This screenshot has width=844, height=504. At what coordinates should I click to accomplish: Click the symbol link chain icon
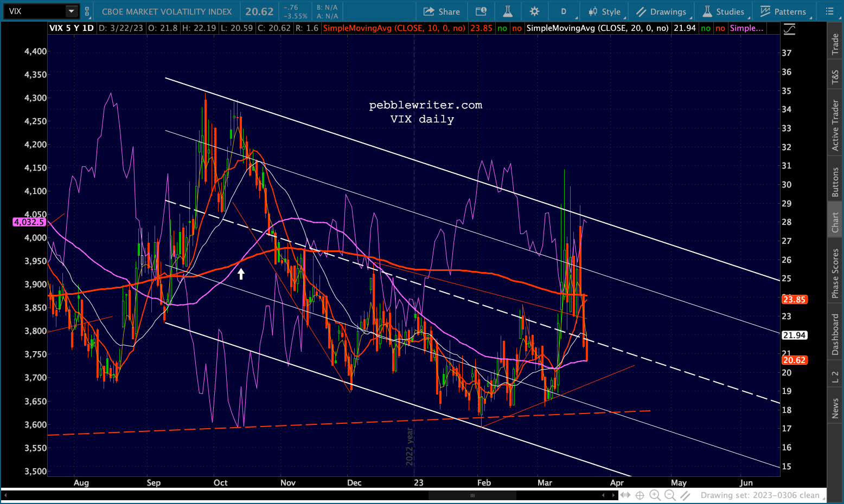(87, 11)
